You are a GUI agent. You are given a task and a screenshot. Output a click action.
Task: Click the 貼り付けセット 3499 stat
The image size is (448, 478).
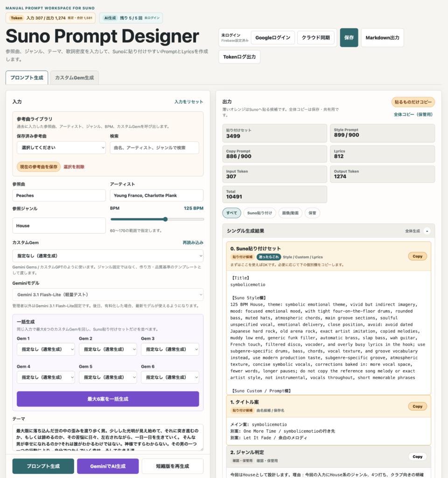point(274,133)
